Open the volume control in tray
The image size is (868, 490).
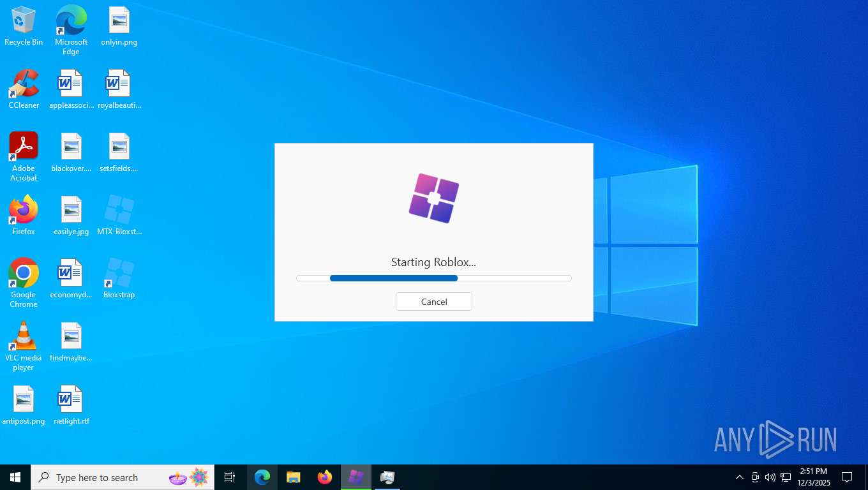(x=770, y=477)
